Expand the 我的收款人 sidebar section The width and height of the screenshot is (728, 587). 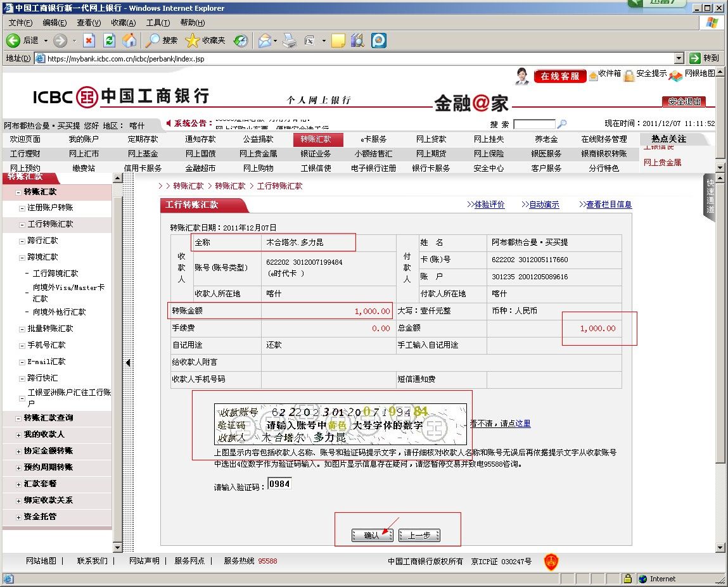pyautogui.click(x=18, y=435)
